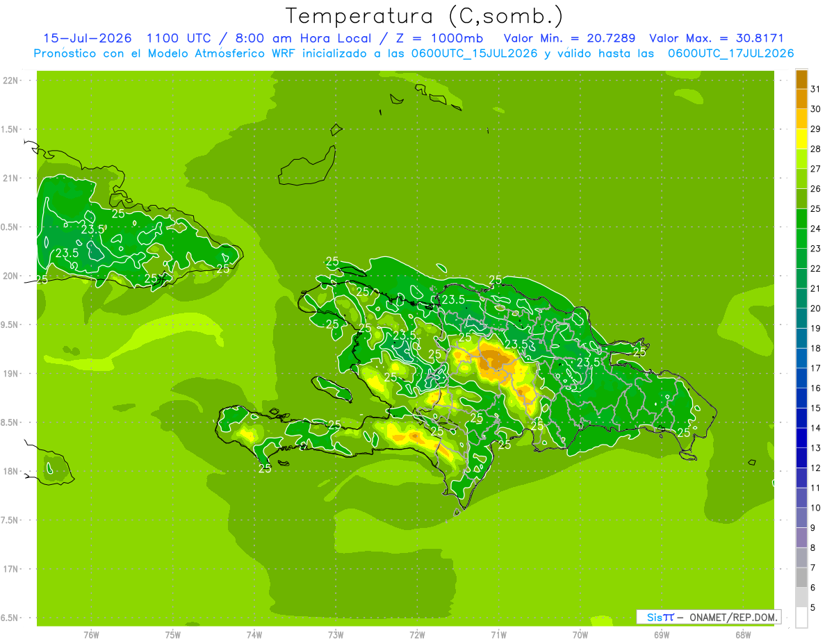
Task: Click the '71W' longitude axis label
Action: (498, 634)
